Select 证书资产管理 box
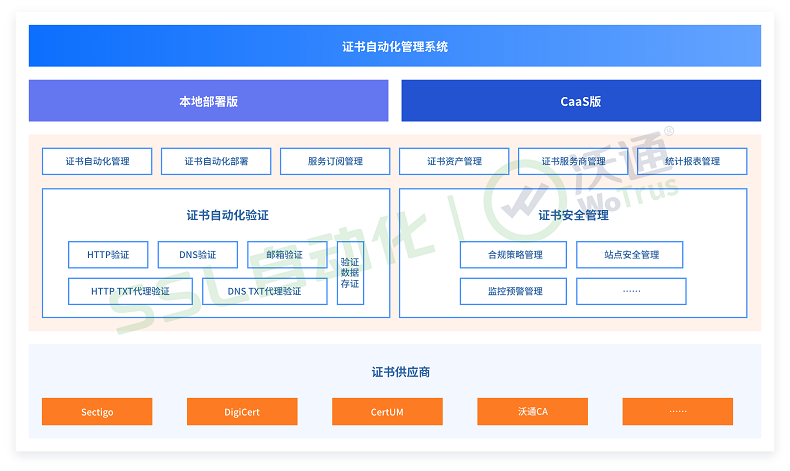The image size is (790, 471). click(x=454, y=161)
